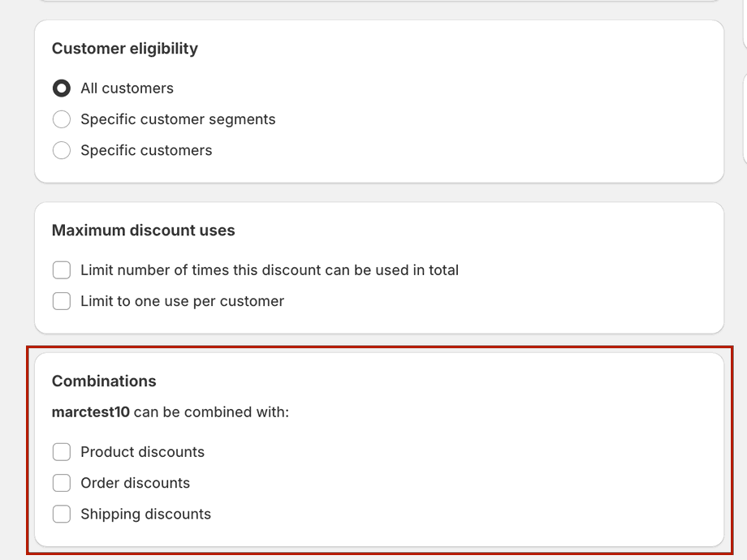Click the Combinations card heading
This screenshot has height=560, width=747.
104,381
